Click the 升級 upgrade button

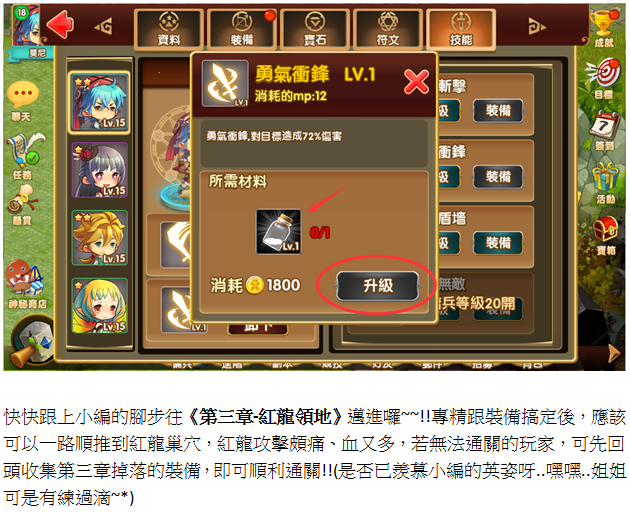pyautogui.click(x=378, y=286)
